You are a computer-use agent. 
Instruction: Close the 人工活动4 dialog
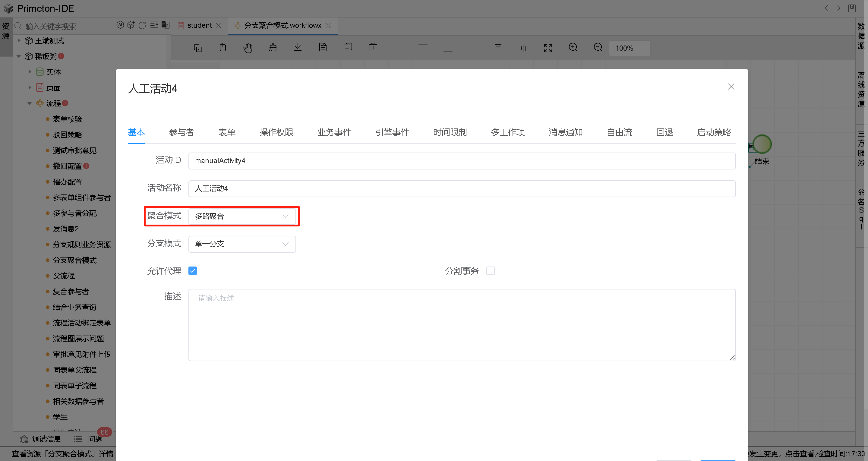pos(731,87)
